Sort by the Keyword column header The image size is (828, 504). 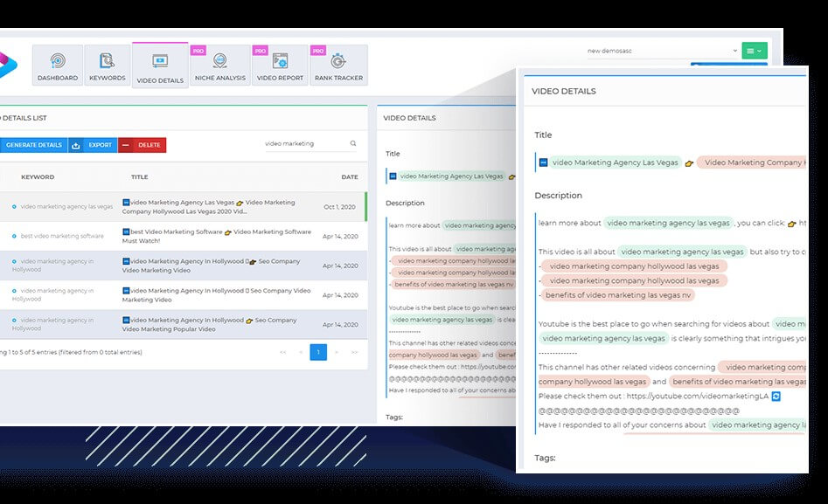38,176
